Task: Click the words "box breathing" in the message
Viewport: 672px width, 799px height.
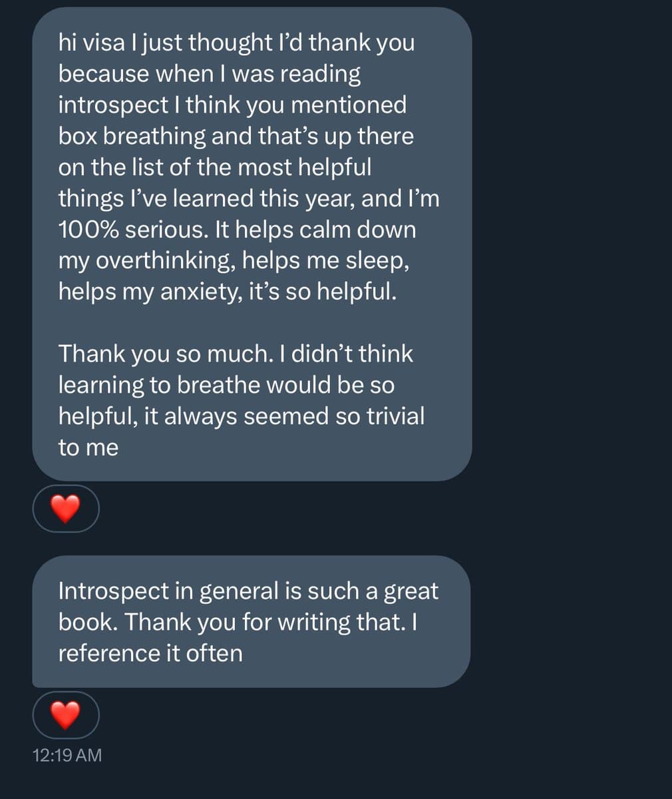Action: point(132,136)
